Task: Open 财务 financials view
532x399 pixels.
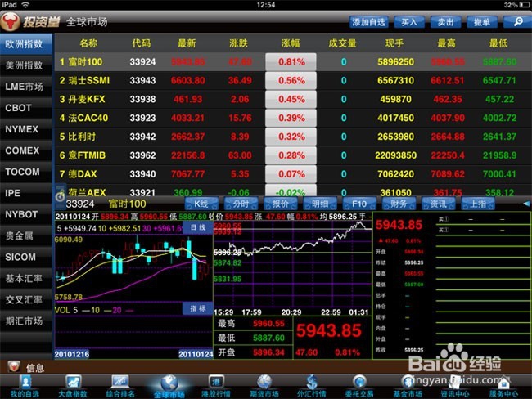Action: (399, 204)
